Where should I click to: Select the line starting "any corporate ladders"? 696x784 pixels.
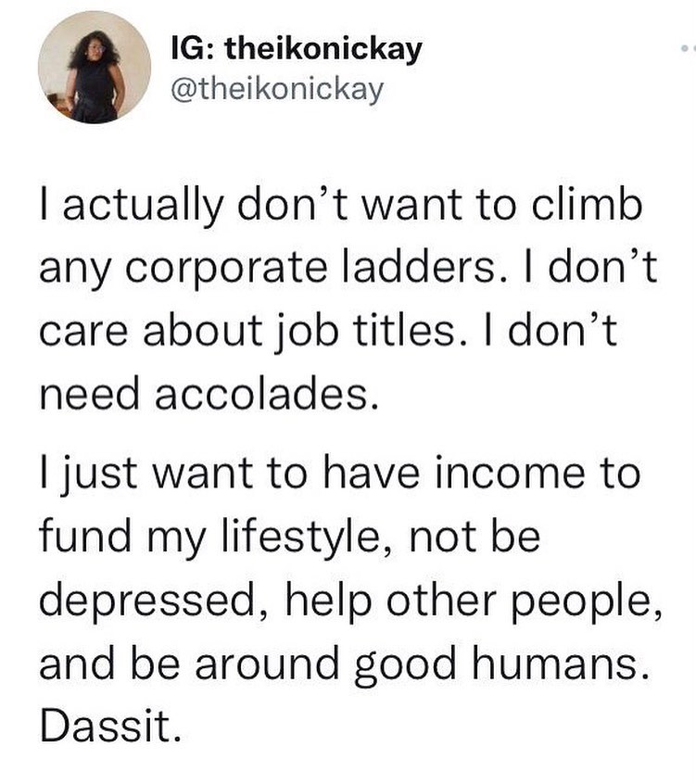[x=345, y=267]
